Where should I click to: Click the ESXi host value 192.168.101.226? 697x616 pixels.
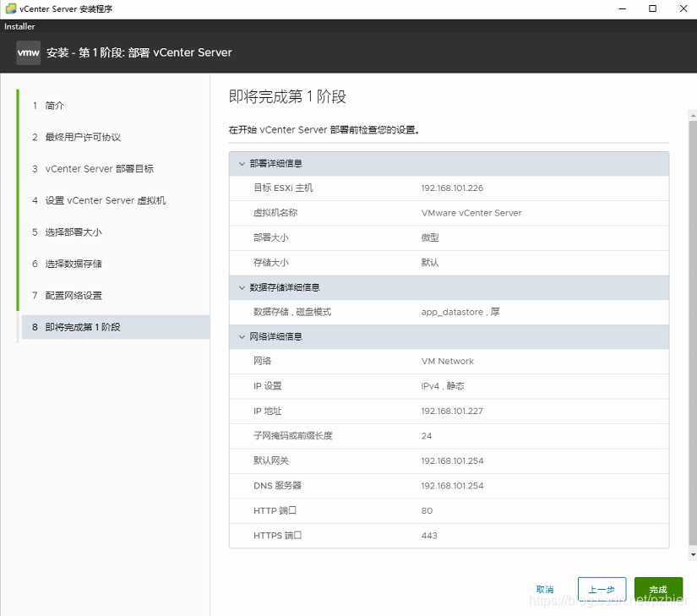point(452,188)
